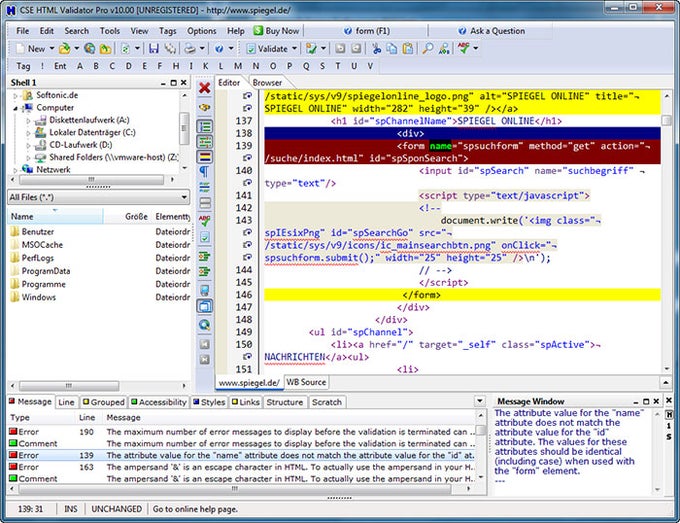
Task: Open the All Files filter dropdown
Action: point(183,197)
